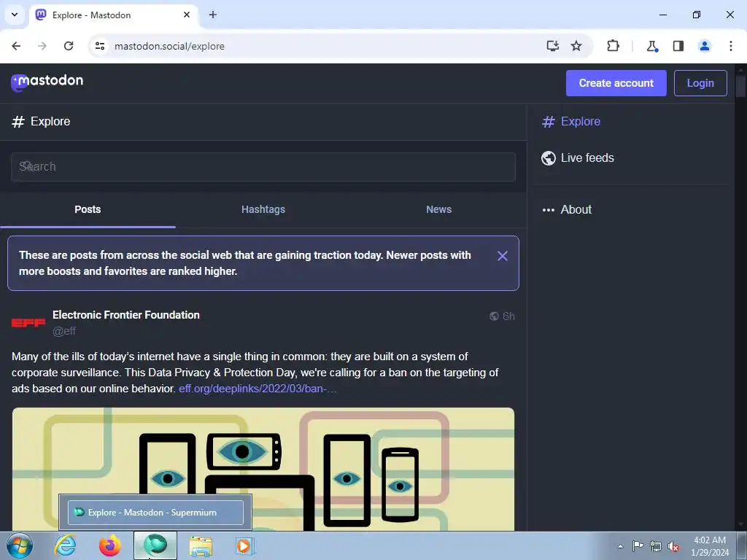Switch to the Hashtags tab
This screenshot has height=560, width=747.
263,209
